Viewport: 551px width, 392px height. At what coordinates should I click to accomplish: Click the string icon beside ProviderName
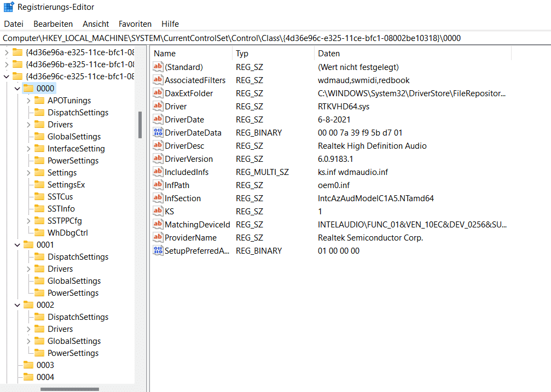click(158, 238)
